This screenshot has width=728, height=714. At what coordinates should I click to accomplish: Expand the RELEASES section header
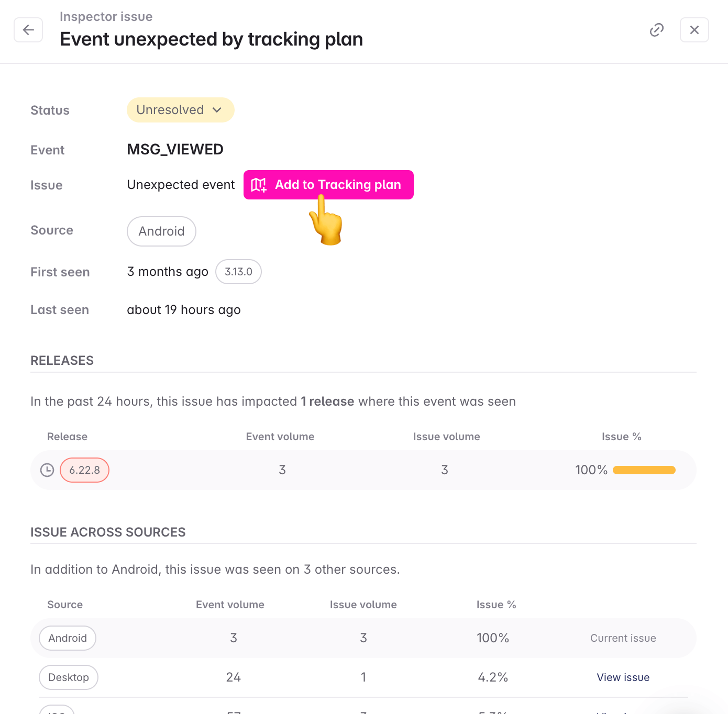point(62,360)
